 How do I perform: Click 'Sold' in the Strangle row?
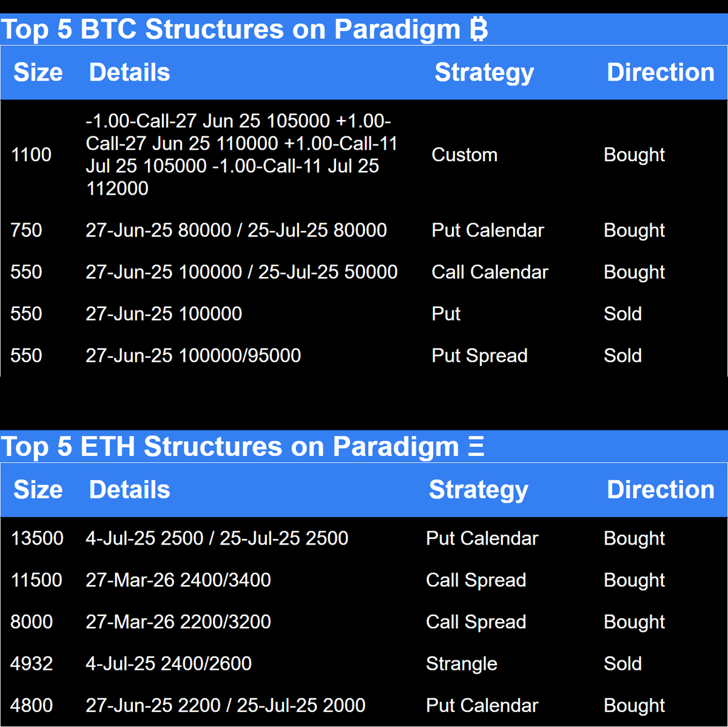point(622,664)
